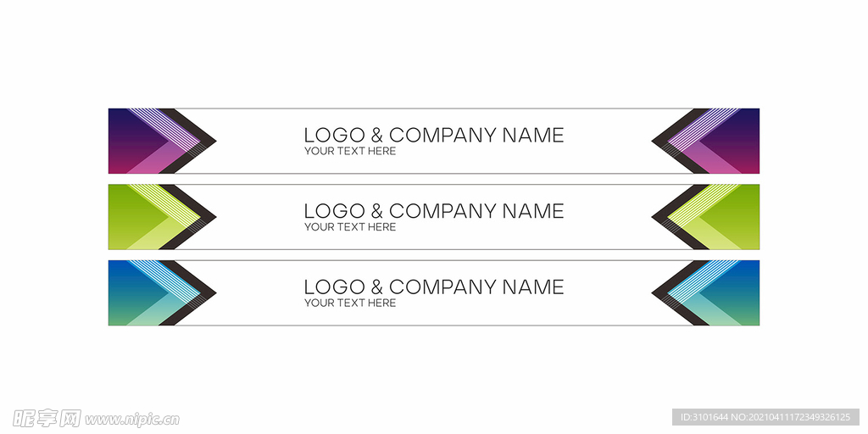This screenshot has height=434, width=868.
Task: Click LOGO & COMPANY NAME in blue banner
Action: click(434, 287)
